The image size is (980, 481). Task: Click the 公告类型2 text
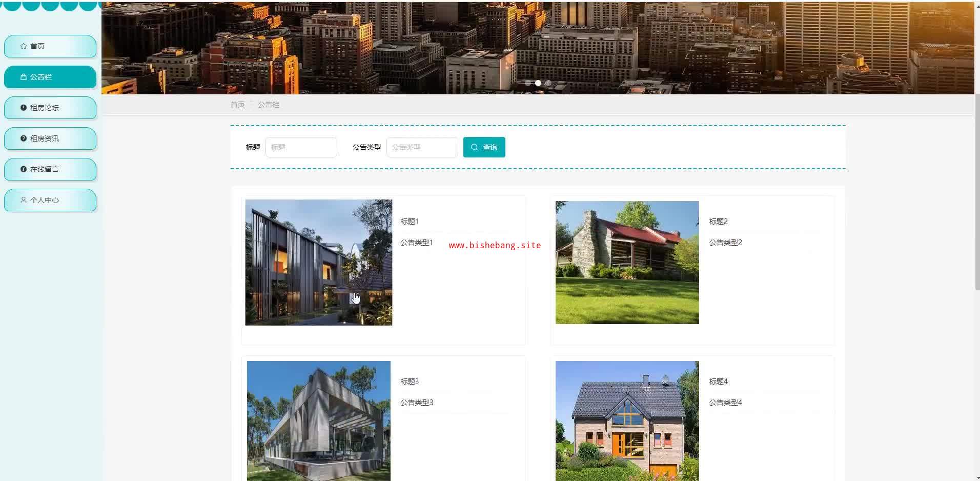[726, 243]
